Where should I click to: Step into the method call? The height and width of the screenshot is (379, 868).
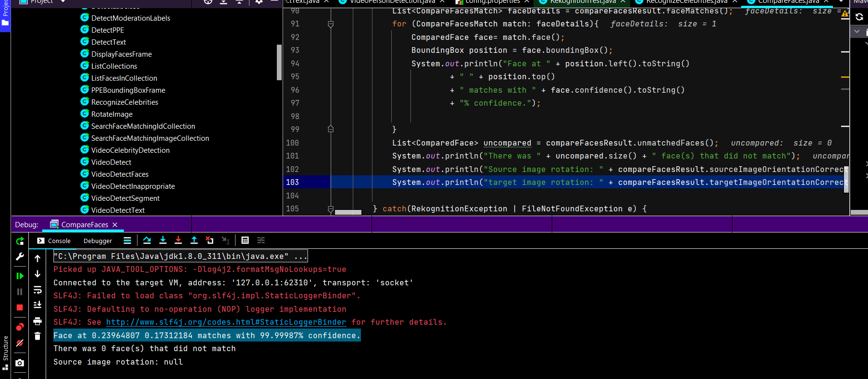pyautogui.click(x=163, y=240)
